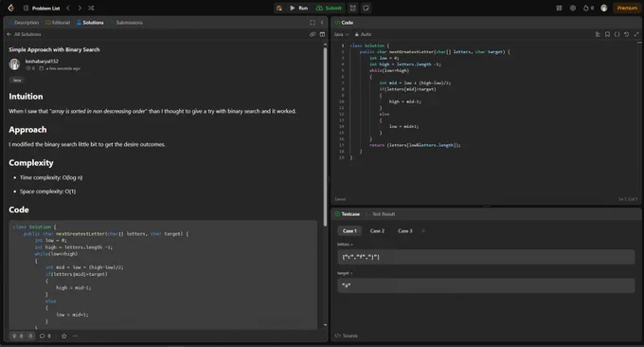Image resolution: width=644 pixels, height=347 pixels.
Task: Click the solution title Simple Approach with Binary Search
Action: click(54, 49)
